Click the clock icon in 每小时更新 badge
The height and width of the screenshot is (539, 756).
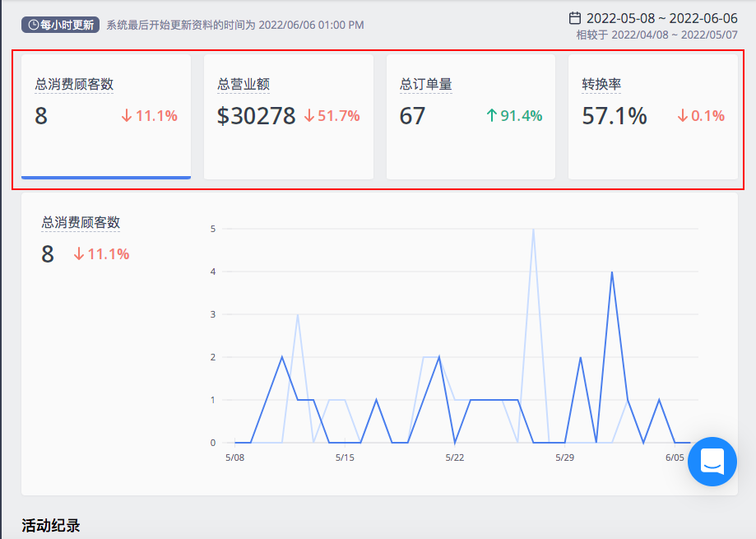click(33, 25)
